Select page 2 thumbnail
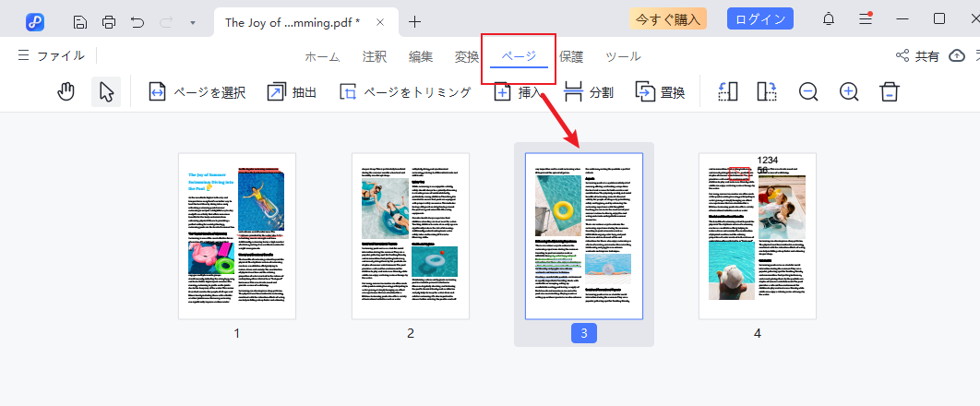 click(x=411, y=236)
